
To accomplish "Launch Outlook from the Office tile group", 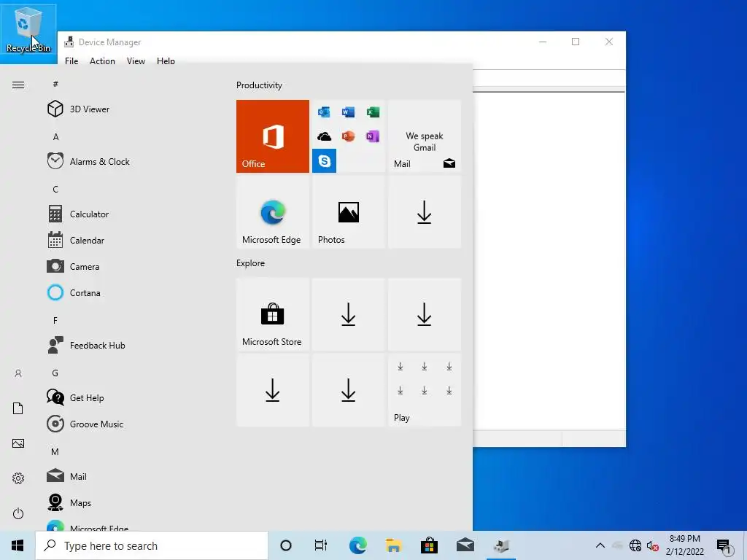I will pos(324,112).
